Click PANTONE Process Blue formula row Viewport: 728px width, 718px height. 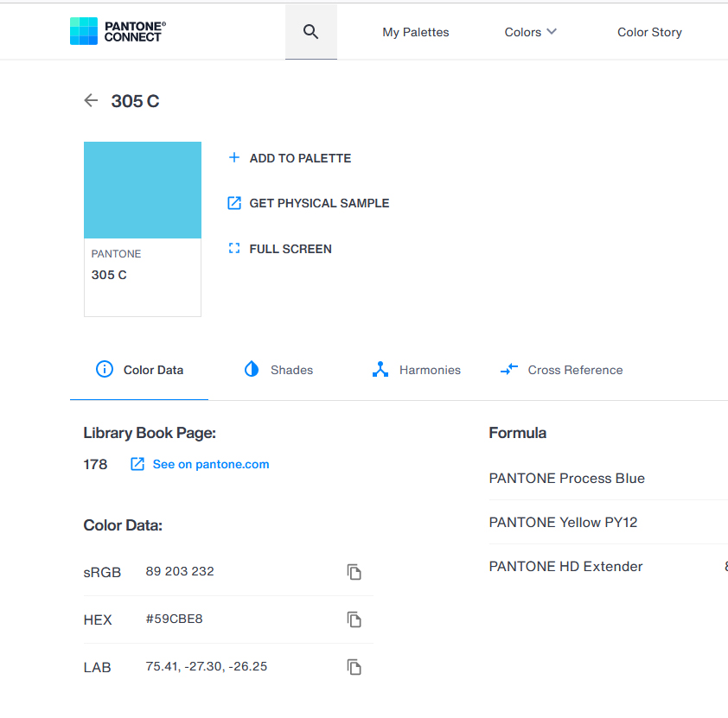point(608,478)
